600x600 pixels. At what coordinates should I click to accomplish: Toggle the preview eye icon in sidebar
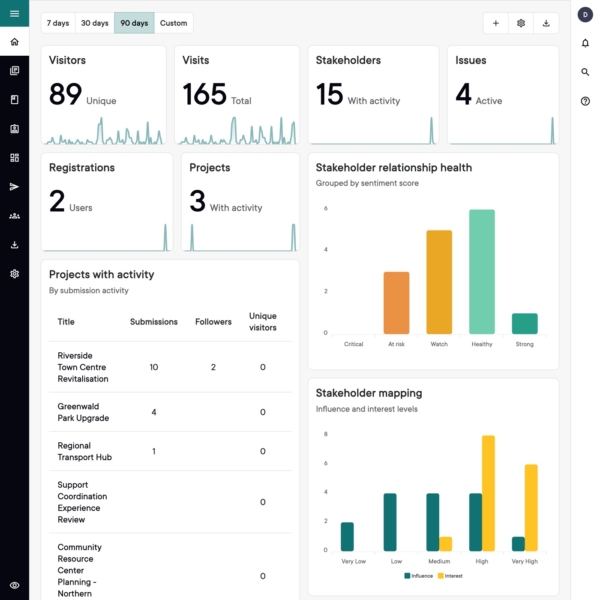[15, 585]
